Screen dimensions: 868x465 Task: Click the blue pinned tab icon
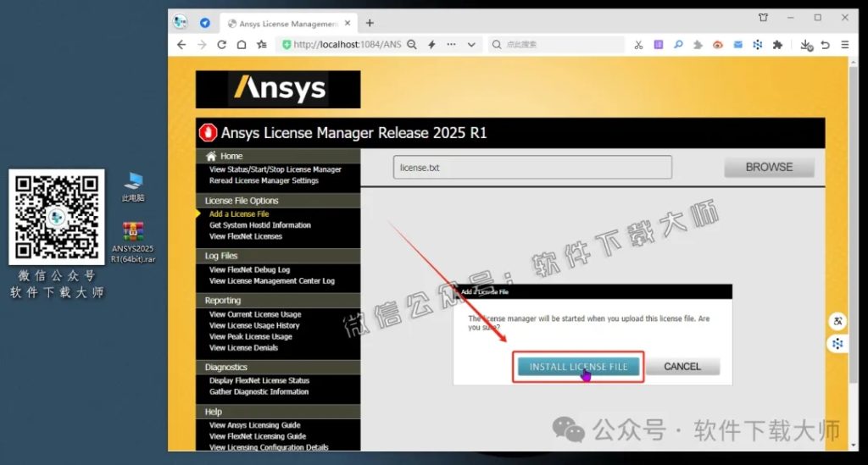(x=205, y=23)
